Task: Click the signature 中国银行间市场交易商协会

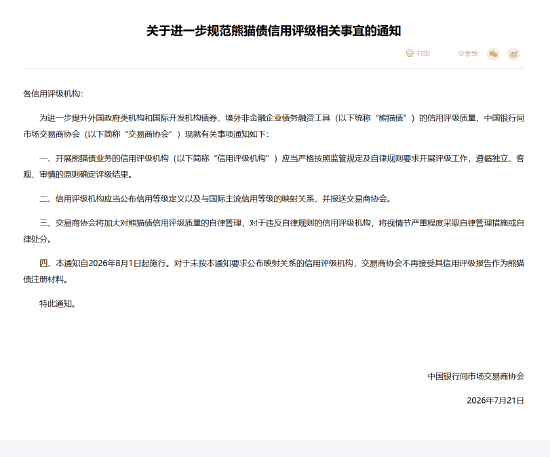Action: (476, 376)
